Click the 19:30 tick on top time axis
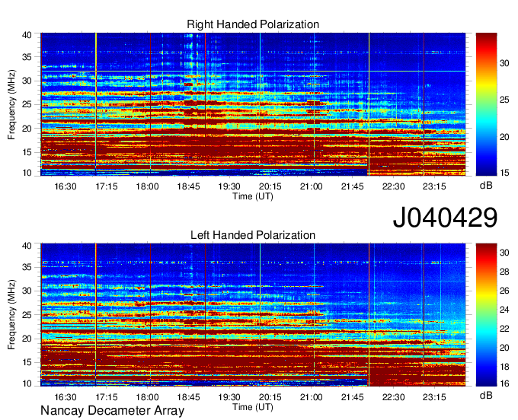 tap(229, 186)
